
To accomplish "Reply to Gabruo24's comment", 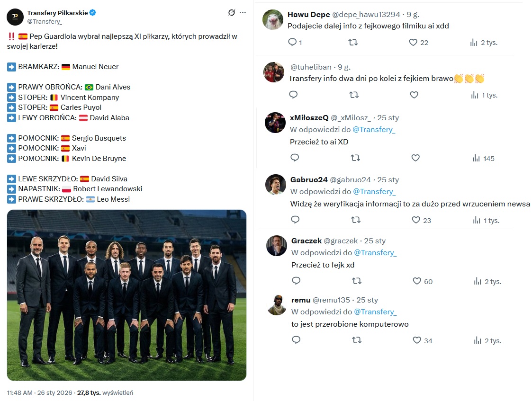I will point(295,220).
